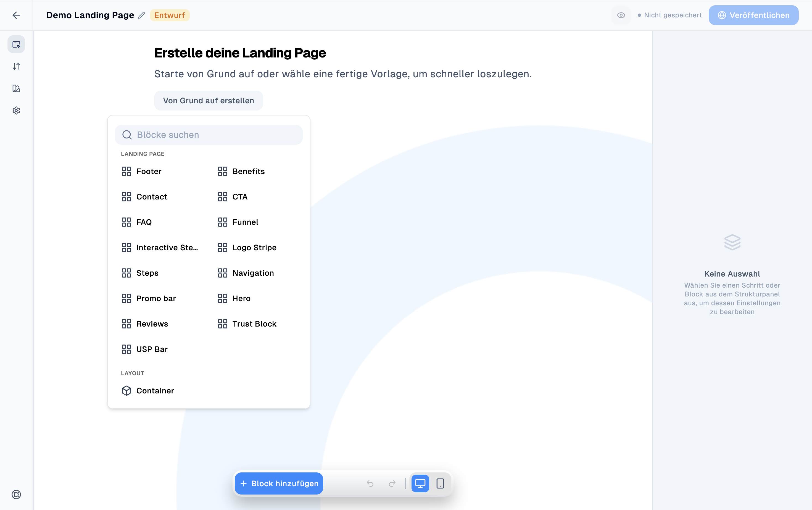Select the Container layout cube icon
This screenshot has width=812, height=510.
tap(126, 391)
